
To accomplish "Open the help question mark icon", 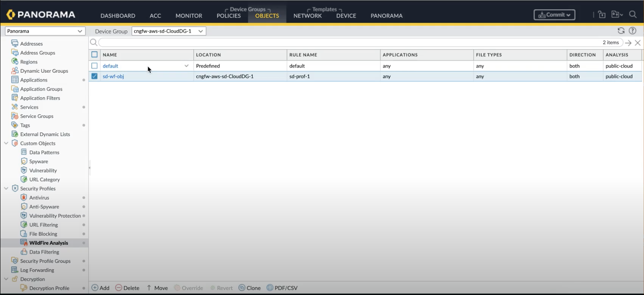I will tap(633, 31).
